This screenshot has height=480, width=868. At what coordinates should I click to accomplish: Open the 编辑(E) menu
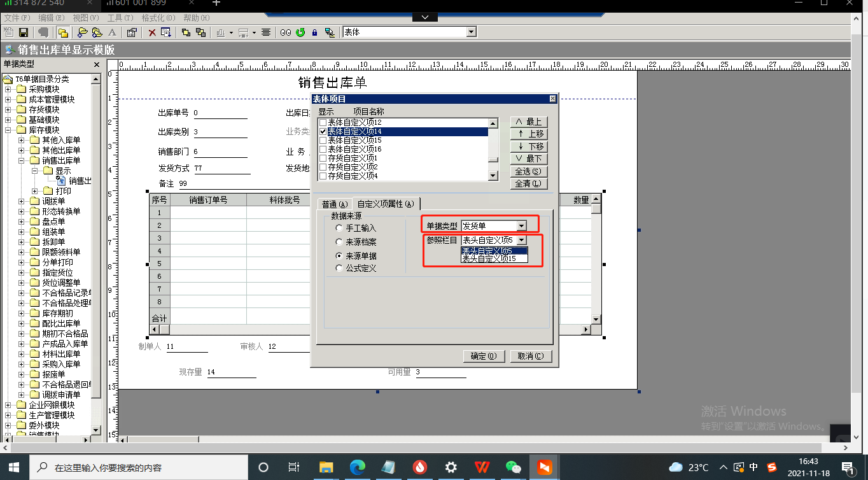(52, 18)
